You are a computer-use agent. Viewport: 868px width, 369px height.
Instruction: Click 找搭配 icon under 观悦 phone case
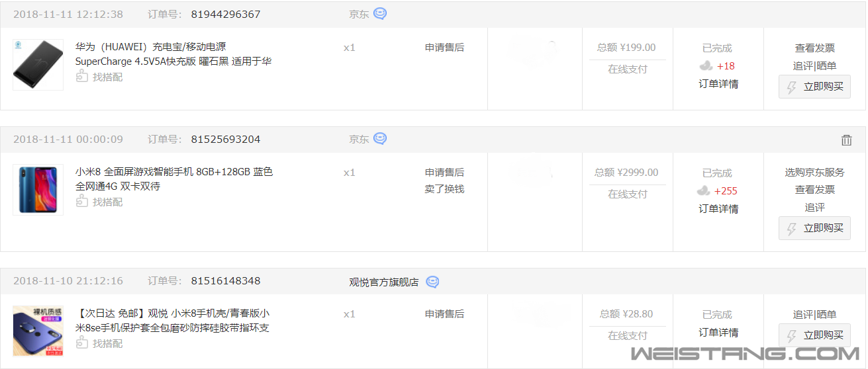tap(81, 343)
